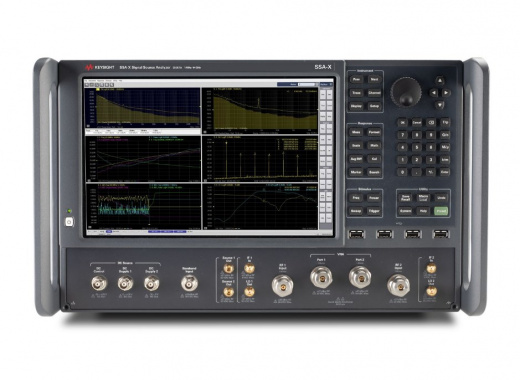This screenshot has height=380, width=520.
Task: Hit the Cancel key above the keypad
Action: [417, 122]
